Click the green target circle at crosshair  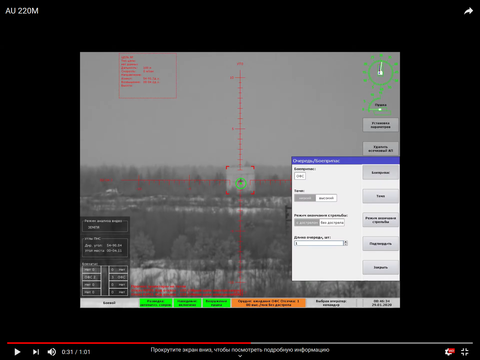click(x=241, y=183)
